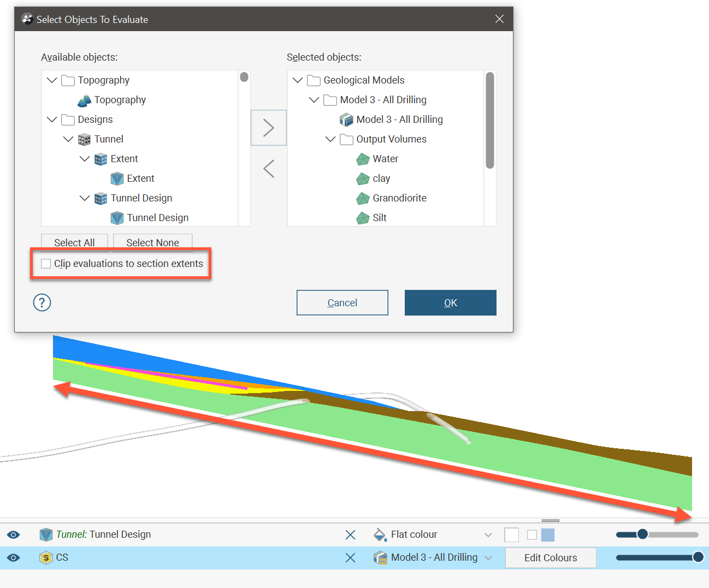The height and width of the screenshot is (588, 709).
Task: Move selected object right with arrow button
Action: (268, 128)
